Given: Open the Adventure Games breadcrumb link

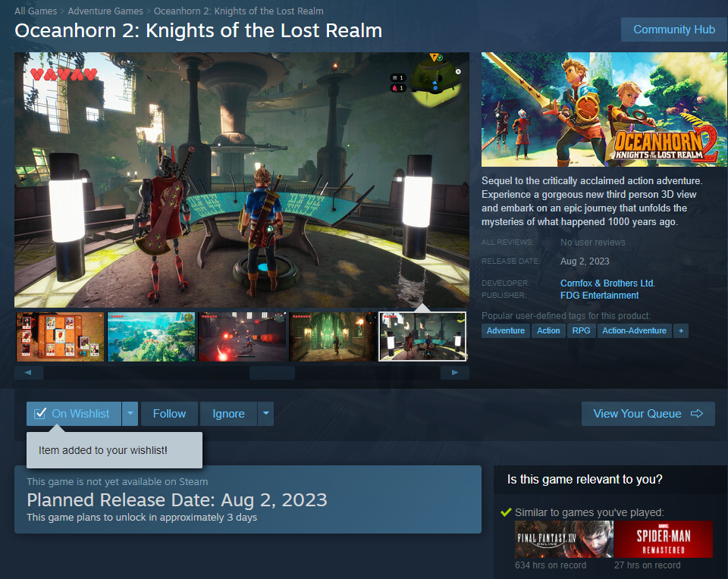Looking at the screenshot, I should coord(105,11).
